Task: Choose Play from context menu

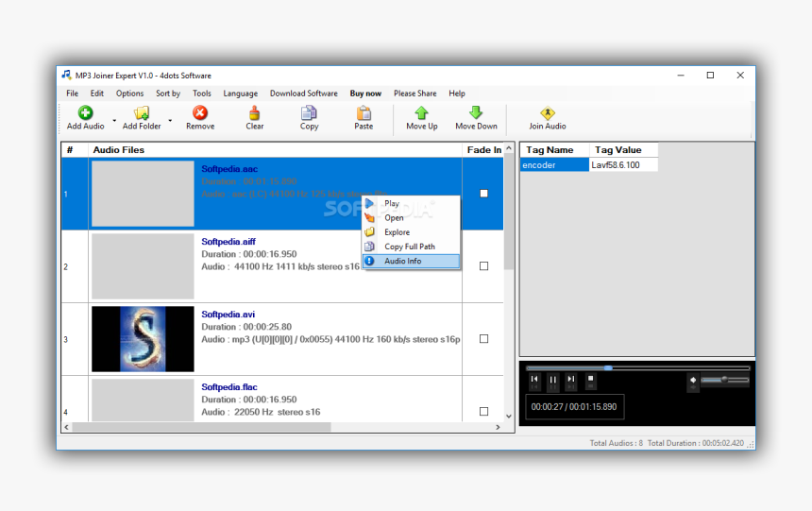Action: click(x=411, y=203)
